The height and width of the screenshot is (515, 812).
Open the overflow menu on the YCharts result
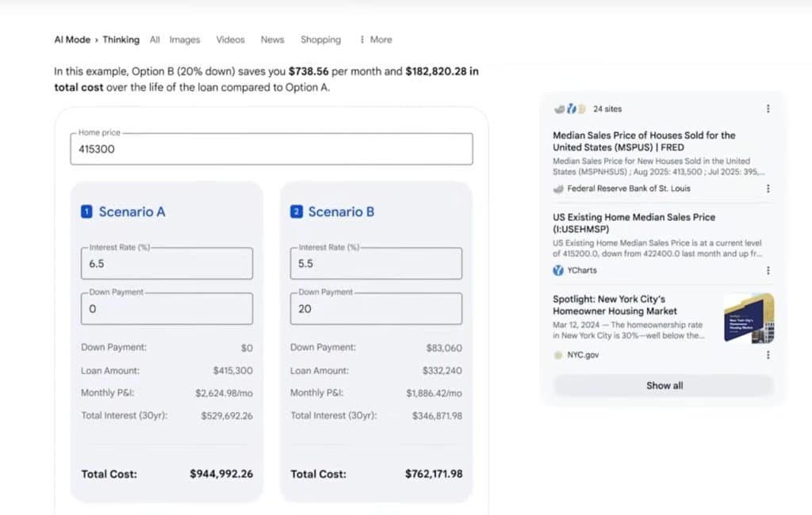(768, 270)
